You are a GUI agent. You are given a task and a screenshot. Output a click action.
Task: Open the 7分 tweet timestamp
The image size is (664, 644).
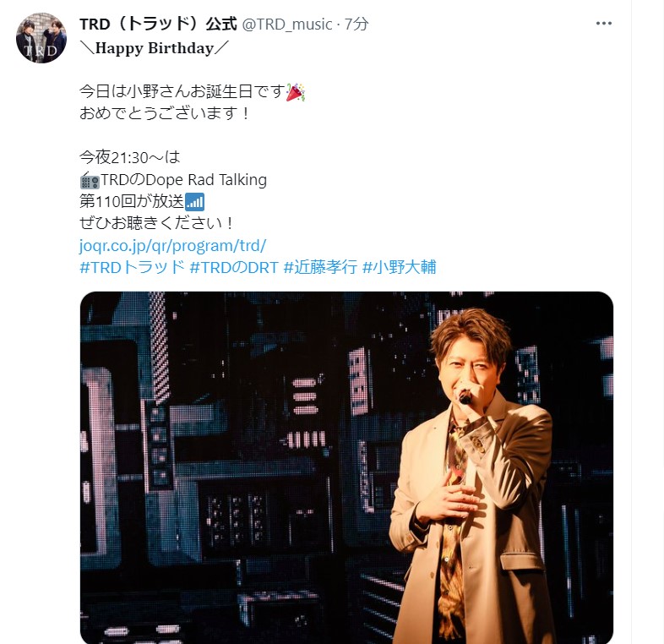click(x=356, y=25)
